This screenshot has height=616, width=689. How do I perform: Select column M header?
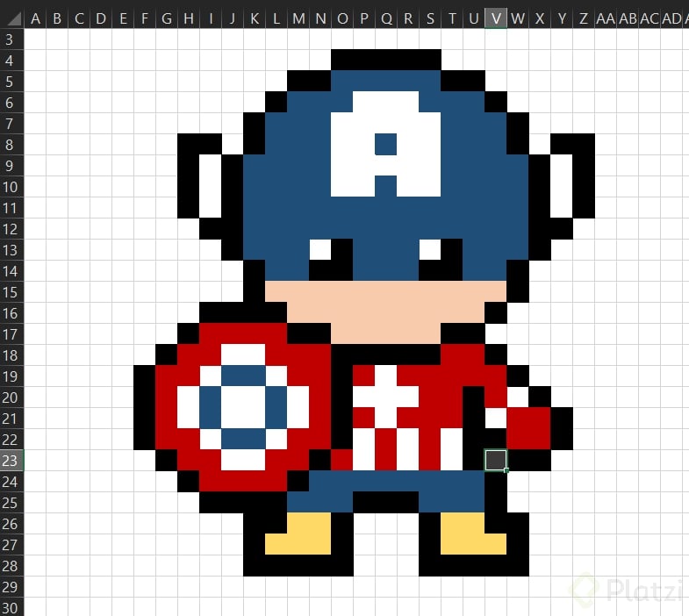pos(298,19)
